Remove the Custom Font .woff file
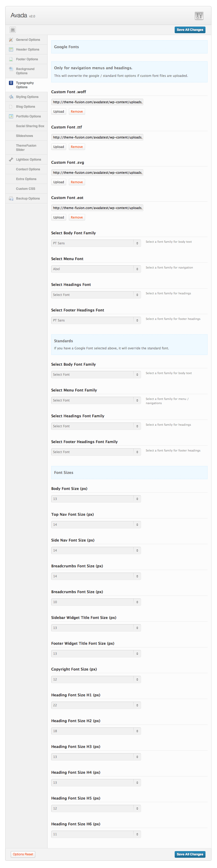 click(x=77, y=112)
